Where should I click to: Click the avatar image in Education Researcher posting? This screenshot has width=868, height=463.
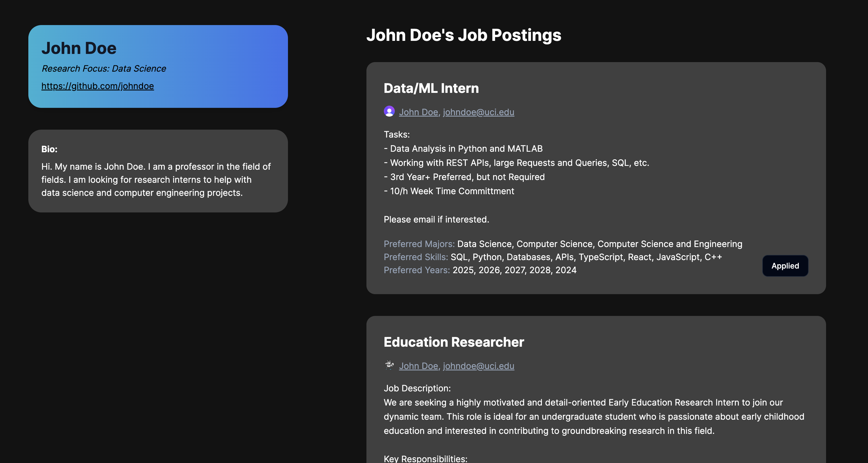click(389, 365)
